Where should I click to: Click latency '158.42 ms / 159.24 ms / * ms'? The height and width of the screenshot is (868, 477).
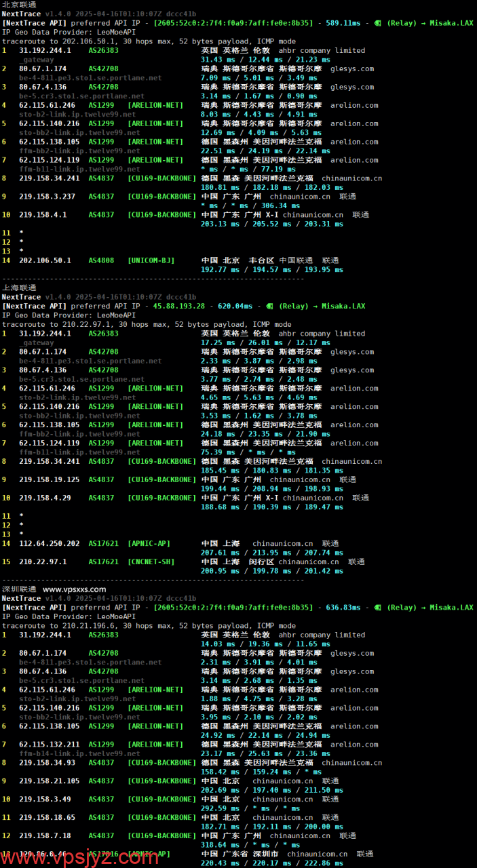tap(261, 772)
